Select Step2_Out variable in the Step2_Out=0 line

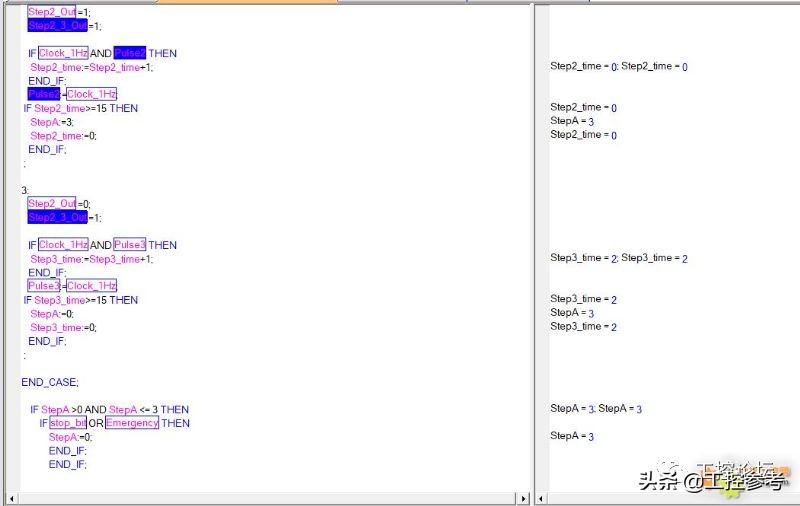pyautogui.click(x=52, y=204)
